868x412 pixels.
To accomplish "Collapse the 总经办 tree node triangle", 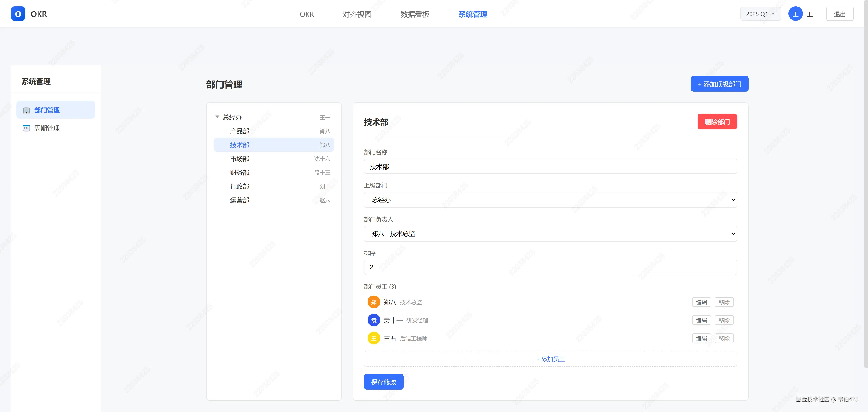I will 217,117.
